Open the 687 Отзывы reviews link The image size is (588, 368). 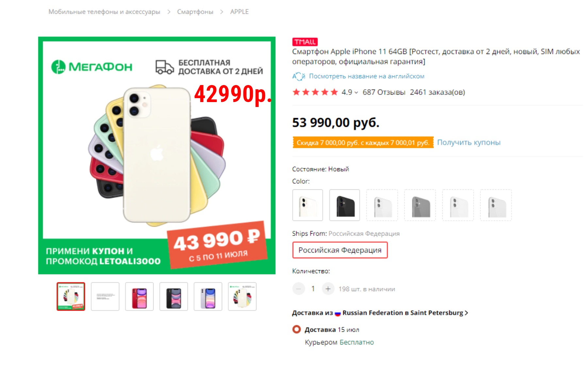(x=384, y=93)
